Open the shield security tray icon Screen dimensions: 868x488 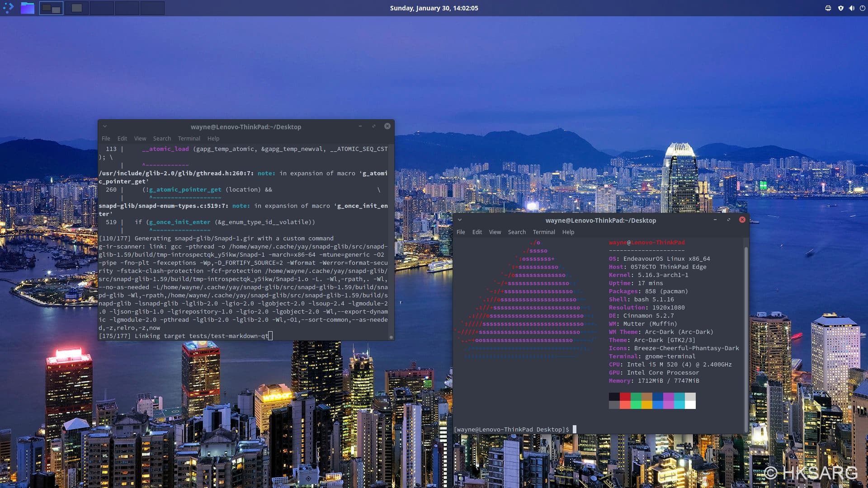click(x=841, y=8)
